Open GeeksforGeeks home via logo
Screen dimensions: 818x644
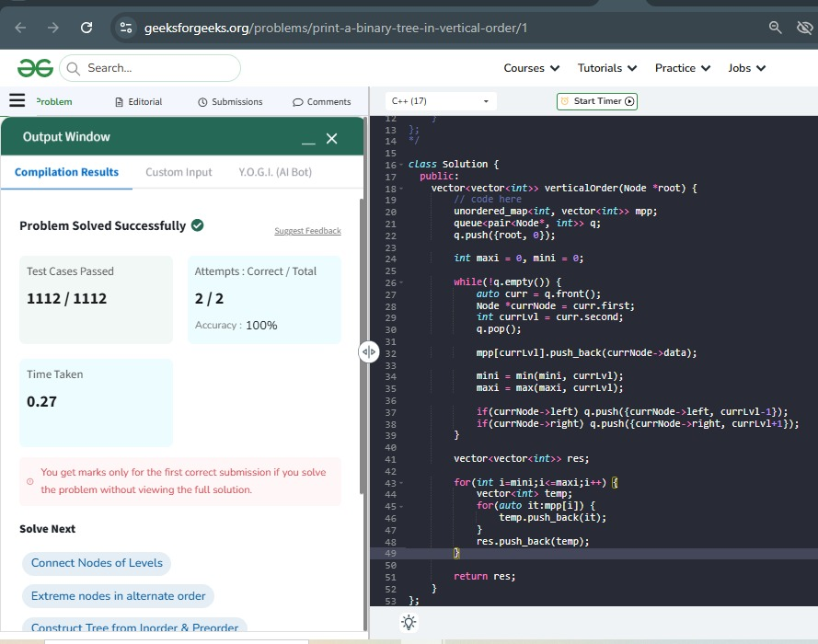click(x=35, y=68)
